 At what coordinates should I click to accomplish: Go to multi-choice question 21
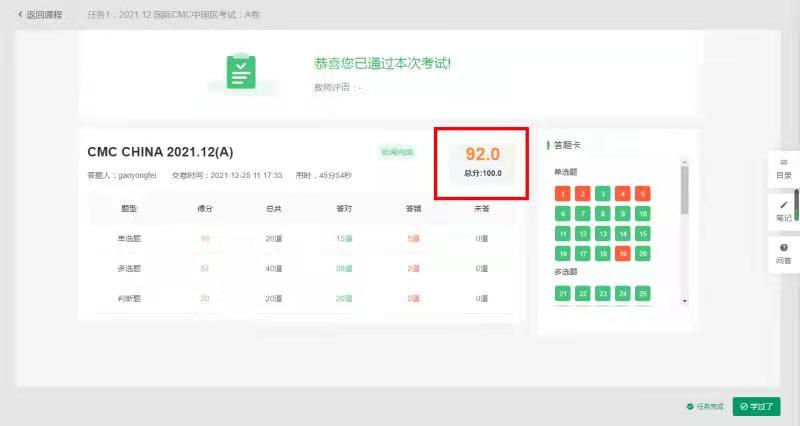563,293
